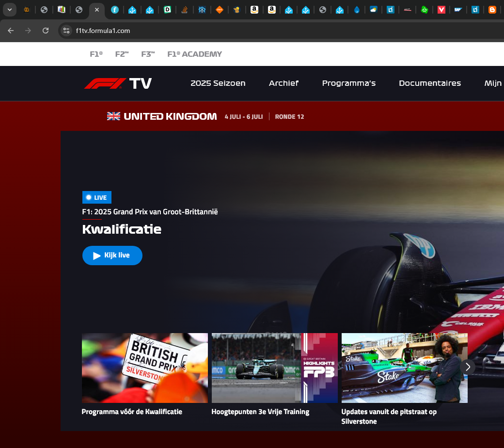
Task: Open the Documentaires menu item
Action: click(x=430, y=83)
